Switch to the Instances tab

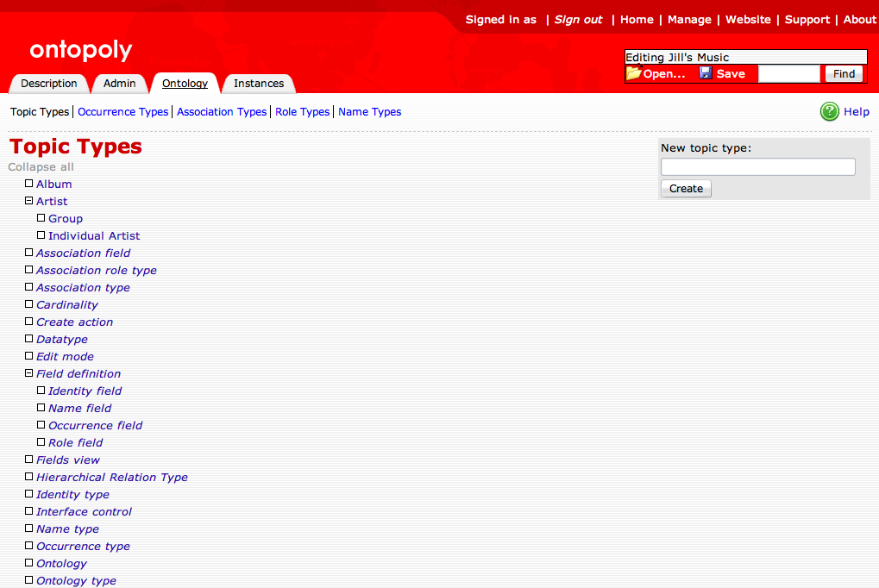pos(258,83)
